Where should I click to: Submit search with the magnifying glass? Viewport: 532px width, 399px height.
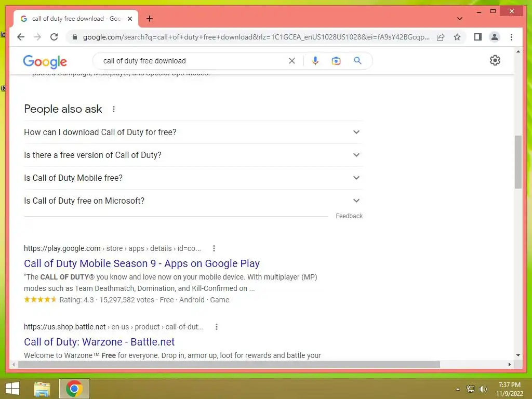[357, 61]
